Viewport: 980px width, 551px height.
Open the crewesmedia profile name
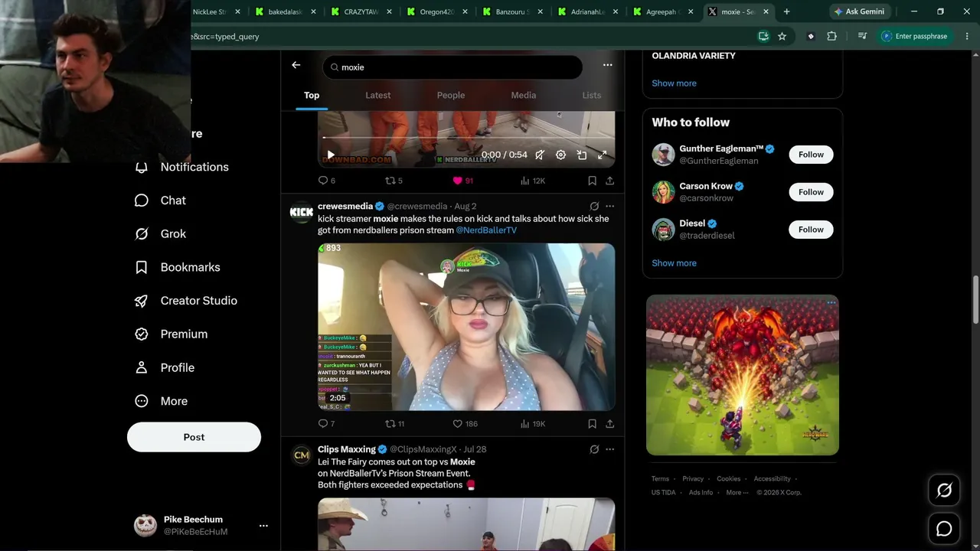pos(345,206)
